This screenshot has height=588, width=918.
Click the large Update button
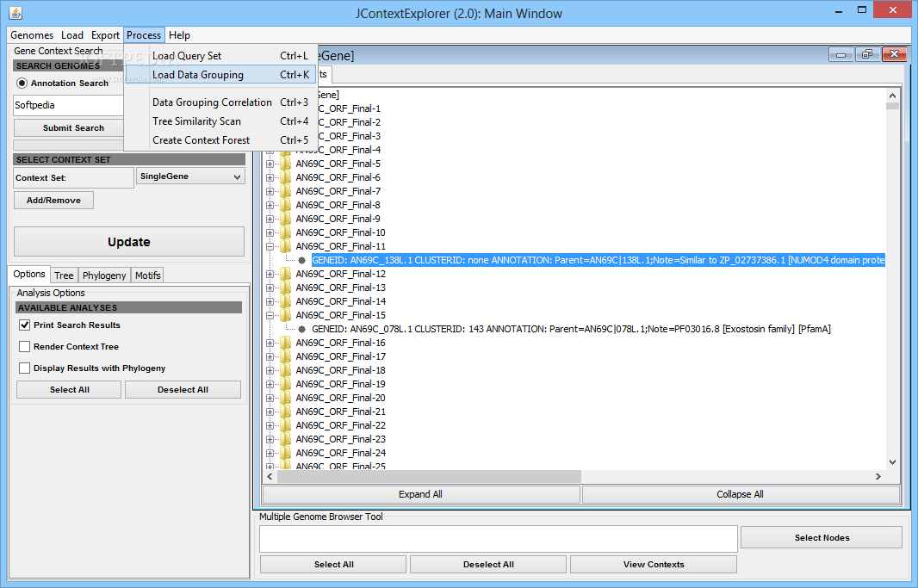pyautogui.click(x=129, y=242)
